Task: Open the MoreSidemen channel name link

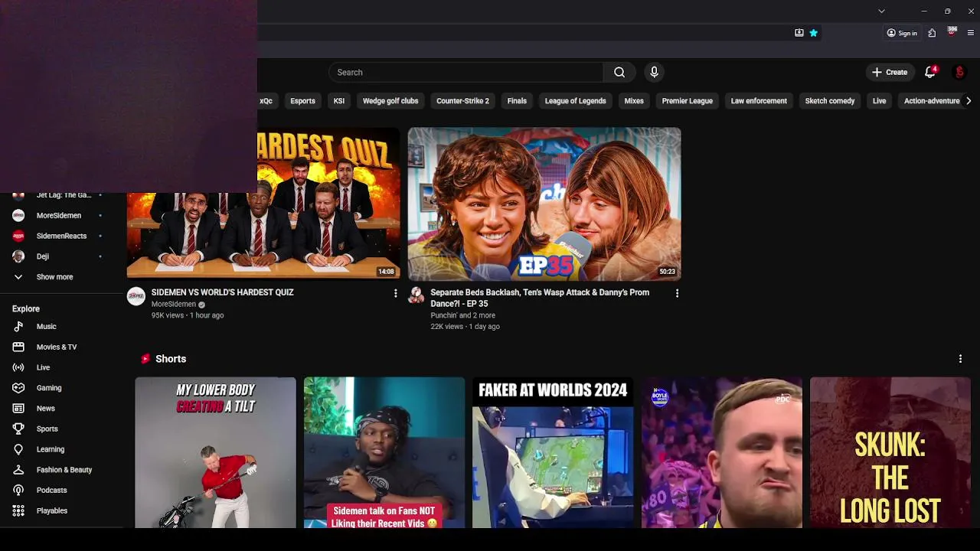Action: pyautogui.click(x=174, y=305)
